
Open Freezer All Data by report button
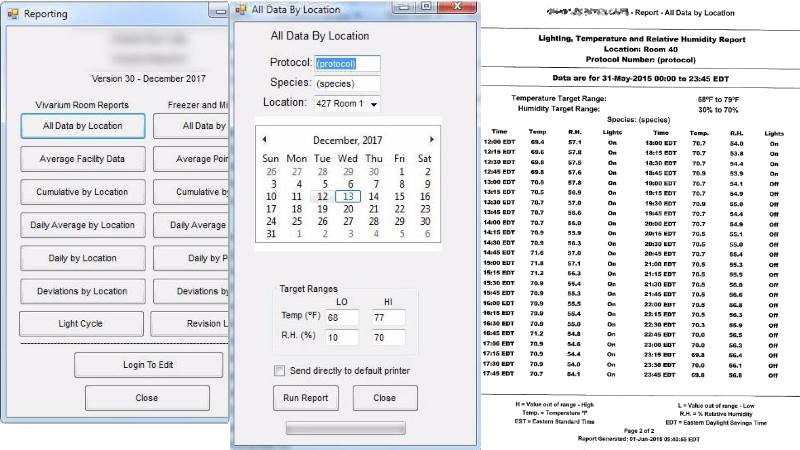(191, 126)
